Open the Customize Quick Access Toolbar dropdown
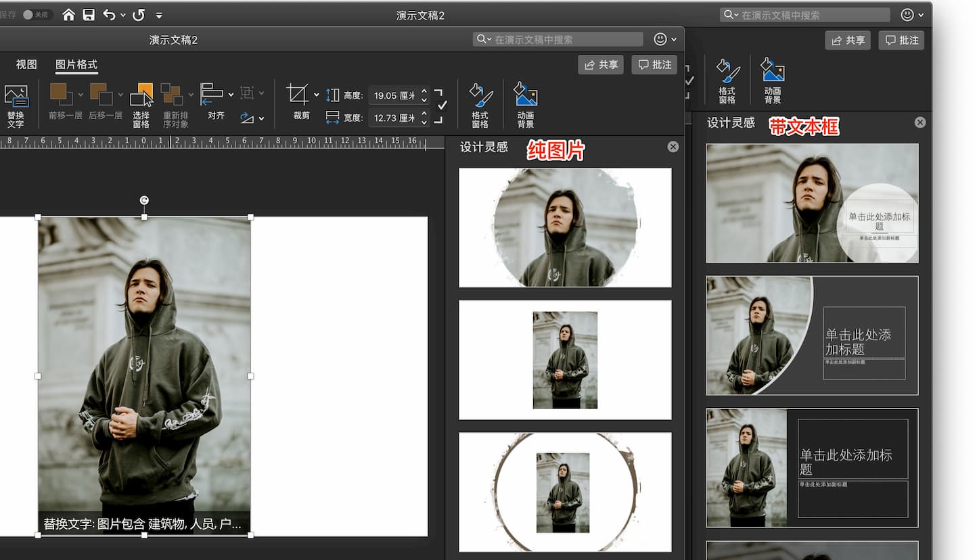This screenshot has width=977, height=560. [x=159, y=16]
